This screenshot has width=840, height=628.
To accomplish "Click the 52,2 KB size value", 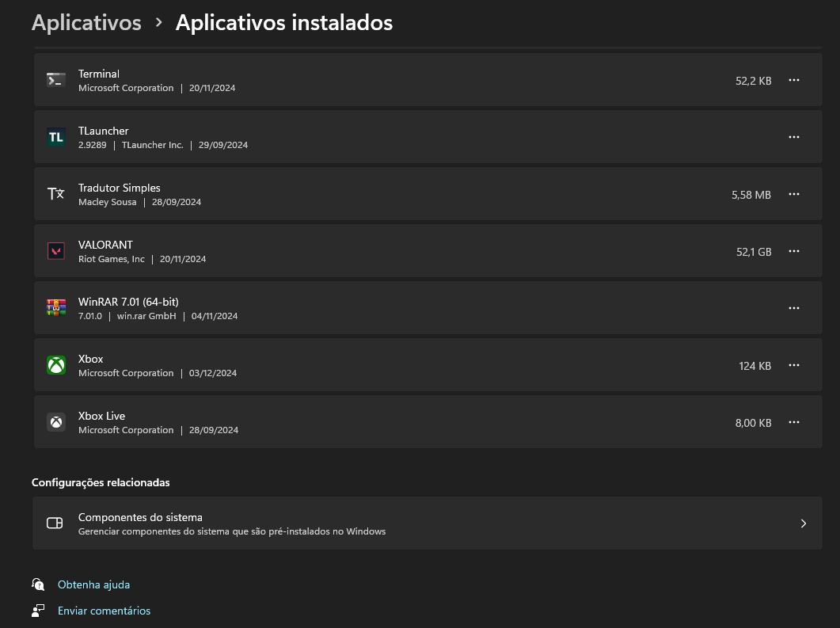I will pos(753,81).
